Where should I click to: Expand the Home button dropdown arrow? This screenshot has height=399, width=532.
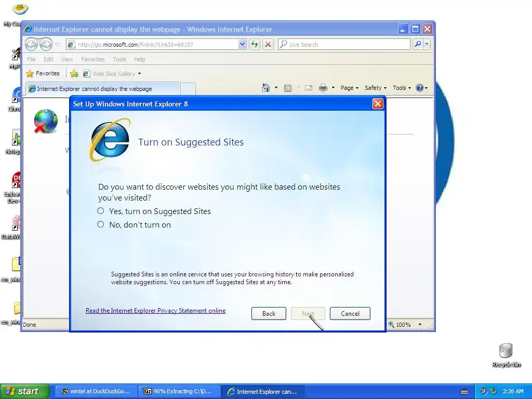pos(276,88)
